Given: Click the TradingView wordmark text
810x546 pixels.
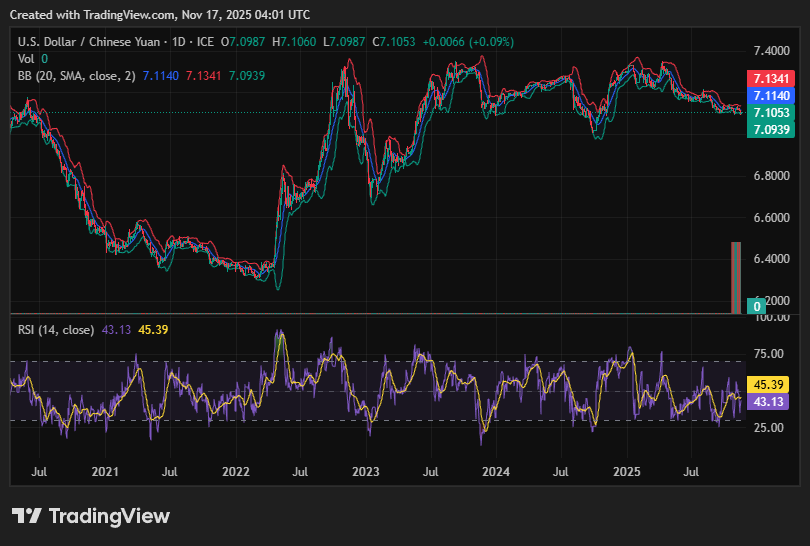Looking at the screenshot, I should tap(109, 516).
